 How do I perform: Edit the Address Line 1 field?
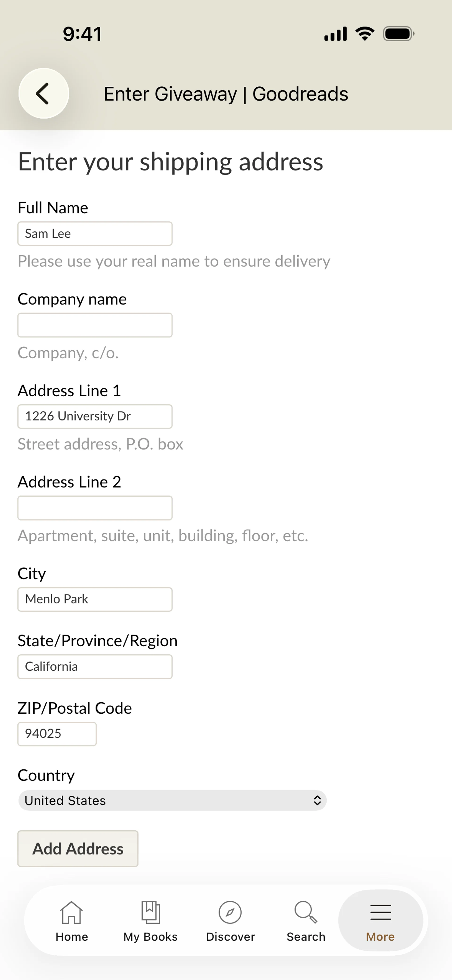(x=95, y=417)
